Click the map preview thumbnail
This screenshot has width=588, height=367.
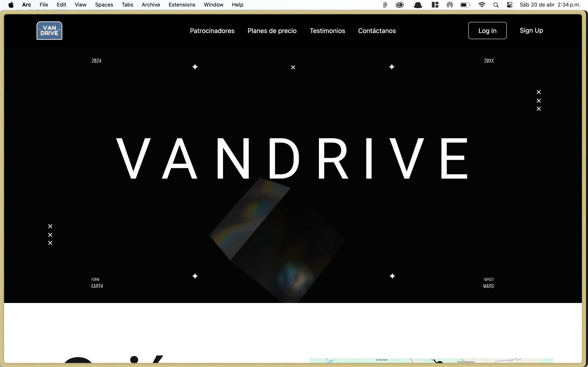431,360
